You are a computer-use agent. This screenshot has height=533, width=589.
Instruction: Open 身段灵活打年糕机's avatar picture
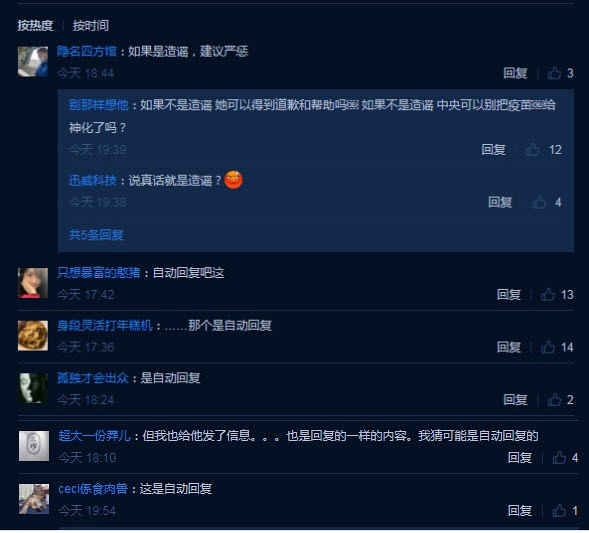(33, 335)
